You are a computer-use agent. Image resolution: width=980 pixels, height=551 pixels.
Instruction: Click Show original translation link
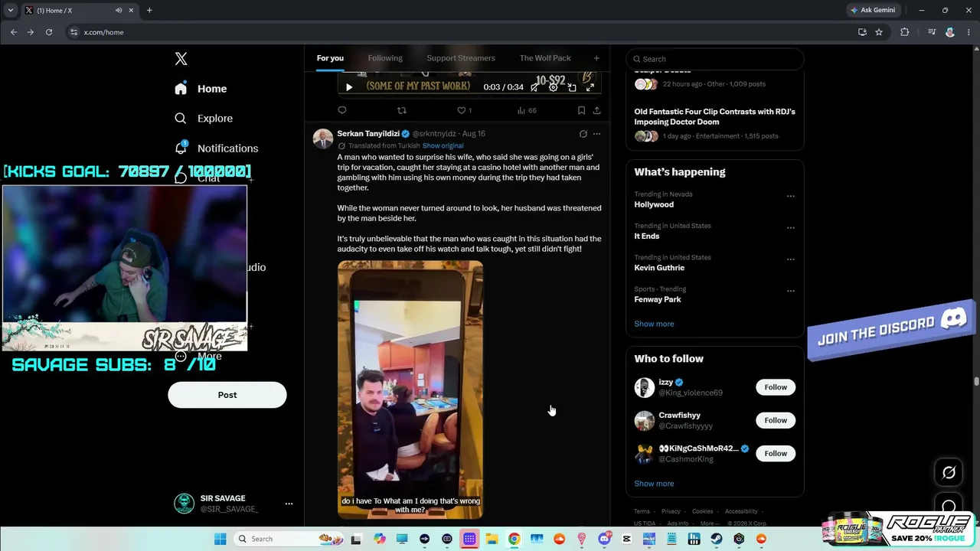[443, 145]
